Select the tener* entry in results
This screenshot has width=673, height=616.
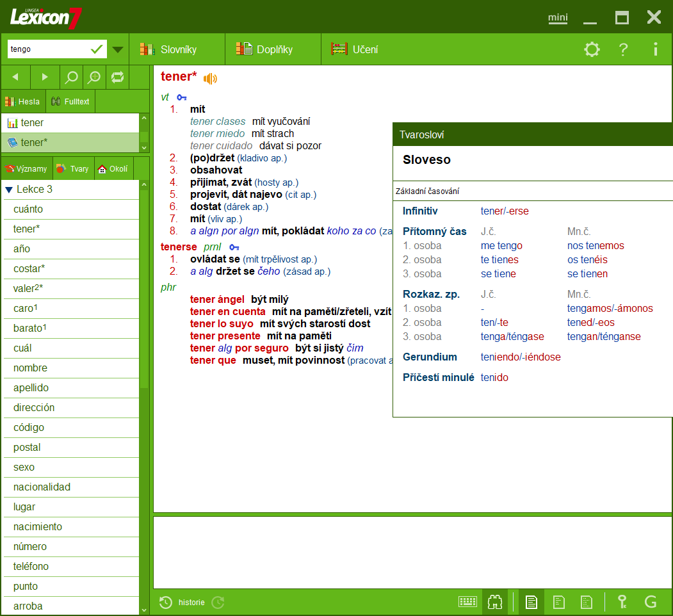coord(71,143)
